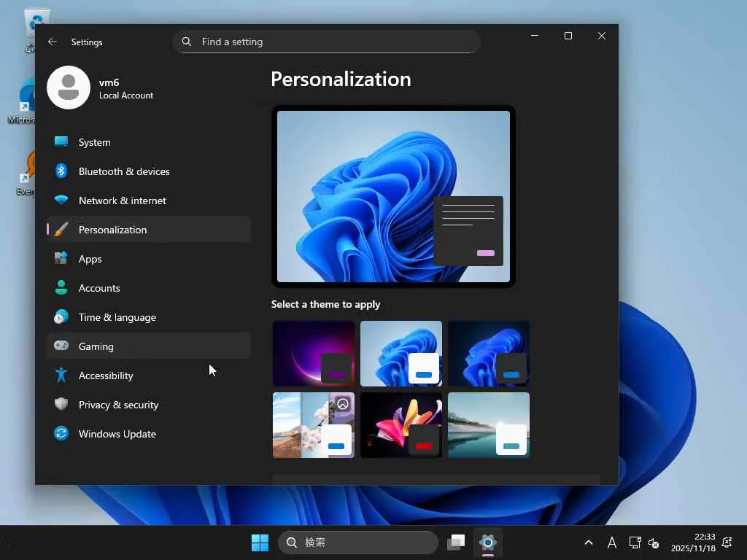
Task: Select Personalization in the sidebar
Action: [112, 230]
